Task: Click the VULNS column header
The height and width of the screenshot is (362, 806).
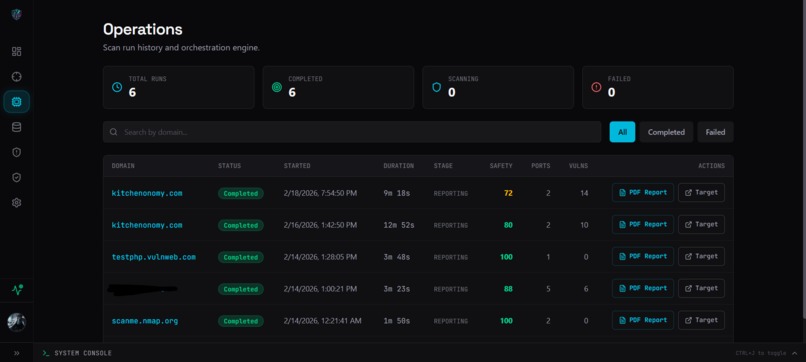Action: tap(578, 166)
